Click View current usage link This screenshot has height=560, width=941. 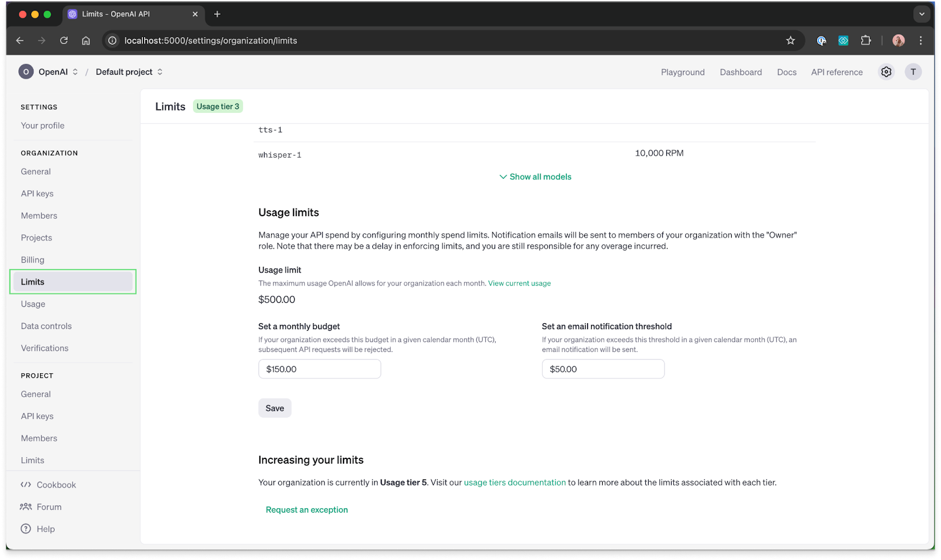click(x=519, y=283)
